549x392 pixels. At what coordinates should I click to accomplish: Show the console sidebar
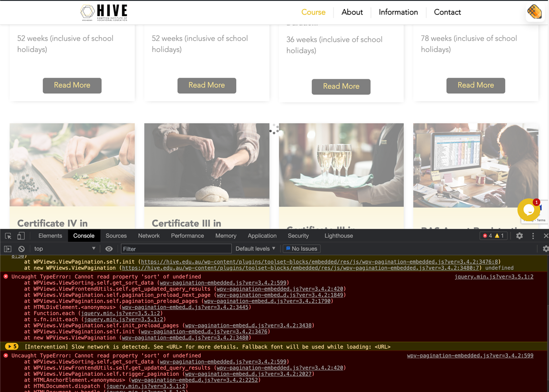(8, 249)
